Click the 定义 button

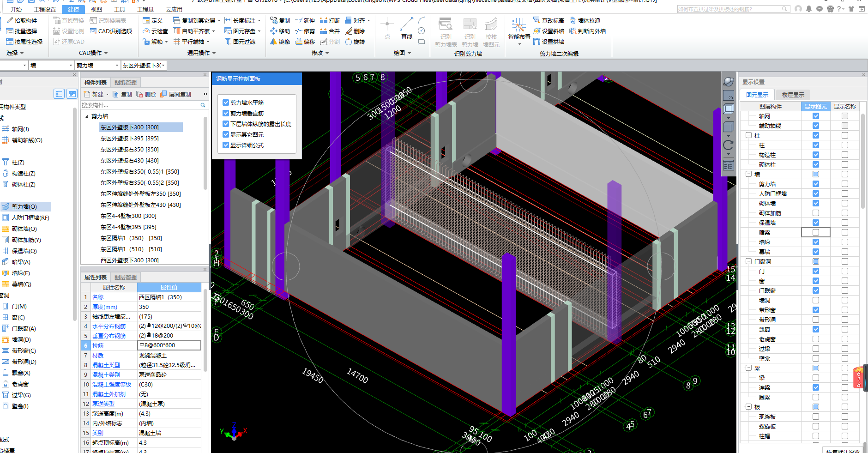tap(153, 20)
